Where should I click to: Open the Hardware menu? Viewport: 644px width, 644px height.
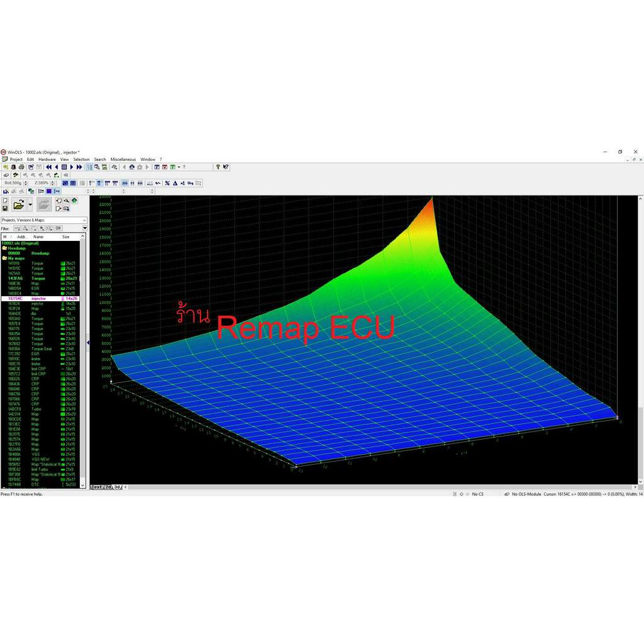point(47,160)
